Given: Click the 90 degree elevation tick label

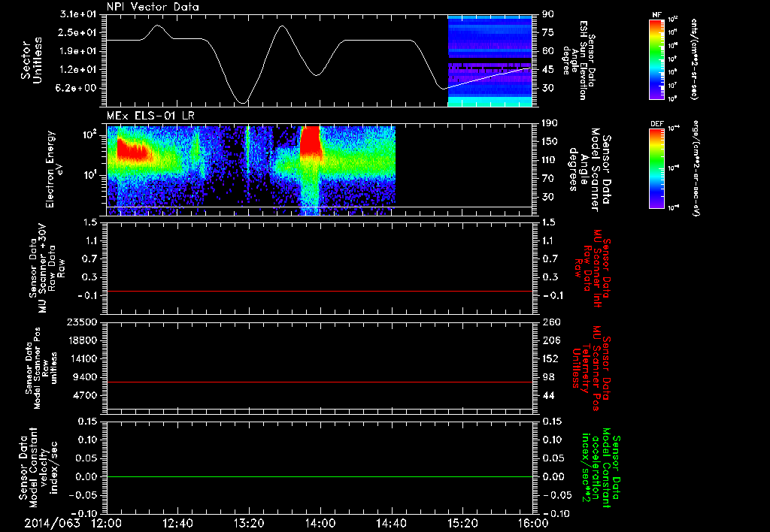Looking at the screenshot, I should 548,14.
